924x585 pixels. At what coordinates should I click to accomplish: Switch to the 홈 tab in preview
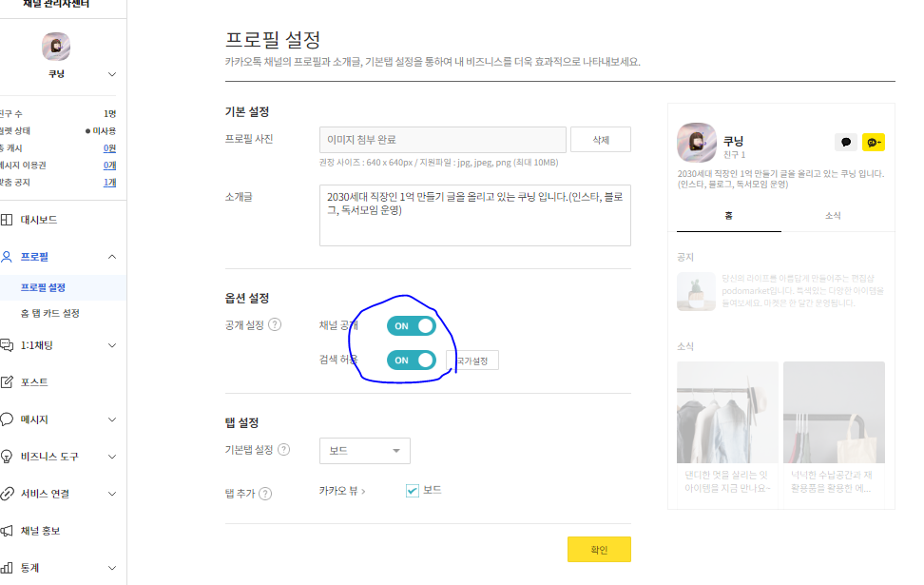[729, 216]
